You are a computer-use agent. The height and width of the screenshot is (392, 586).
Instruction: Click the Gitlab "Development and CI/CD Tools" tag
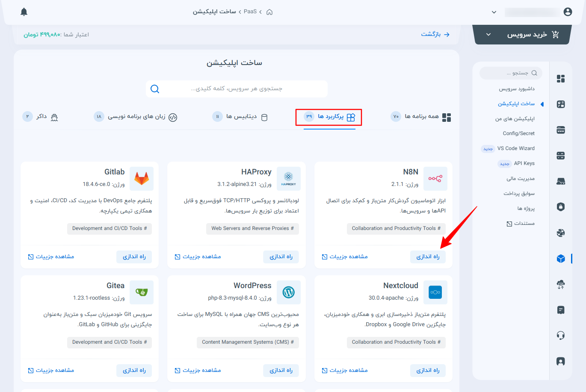point(110,228)
